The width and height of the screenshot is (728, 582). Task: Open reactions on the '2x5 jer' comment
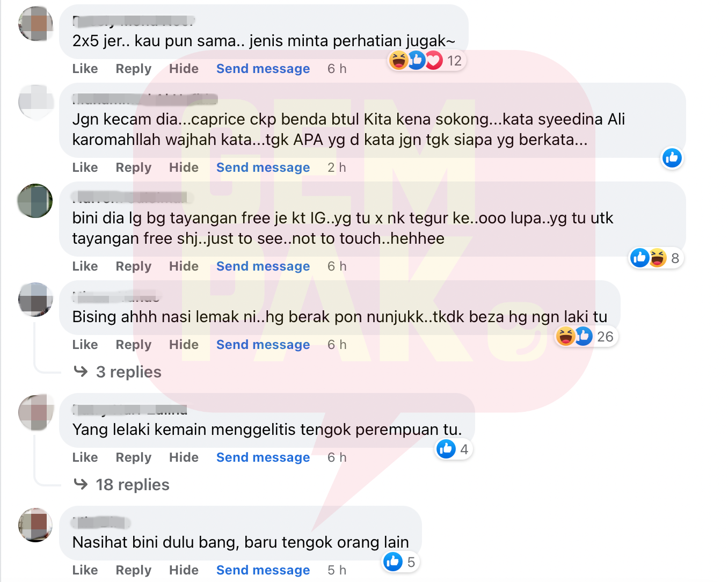tap(426, 61)
